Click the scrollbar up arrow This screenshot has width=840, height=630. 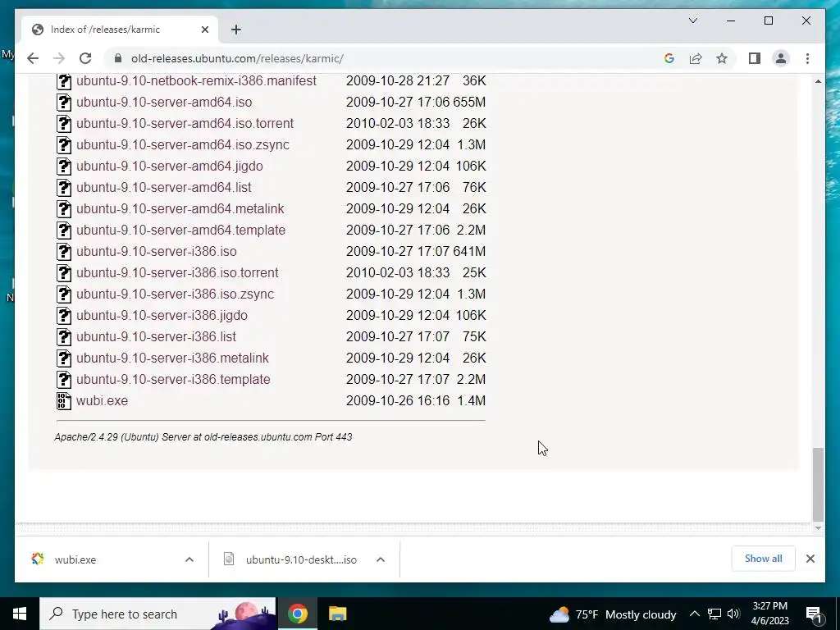click(x=818, y=81)
